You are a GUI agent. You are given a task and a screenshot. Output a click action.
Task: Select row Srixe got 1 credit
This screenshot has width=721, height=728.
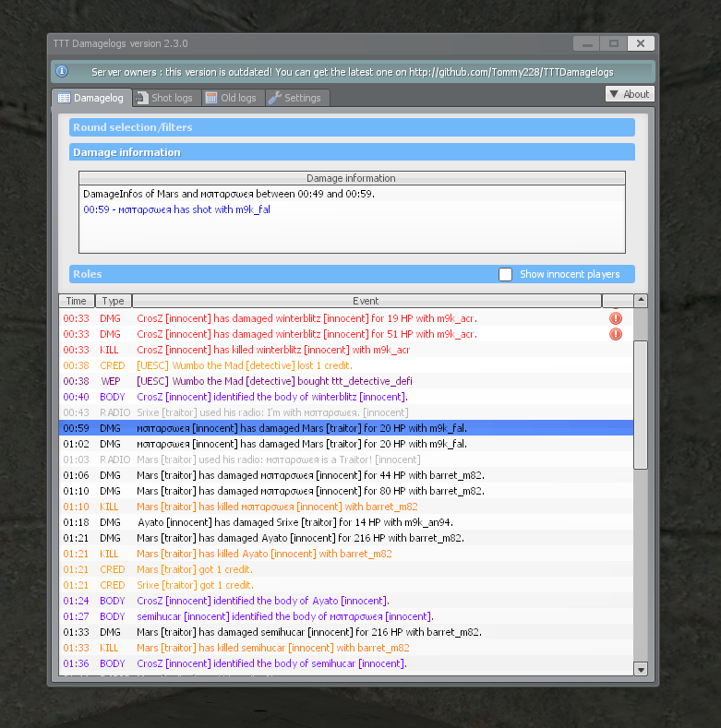coord(346,585)
